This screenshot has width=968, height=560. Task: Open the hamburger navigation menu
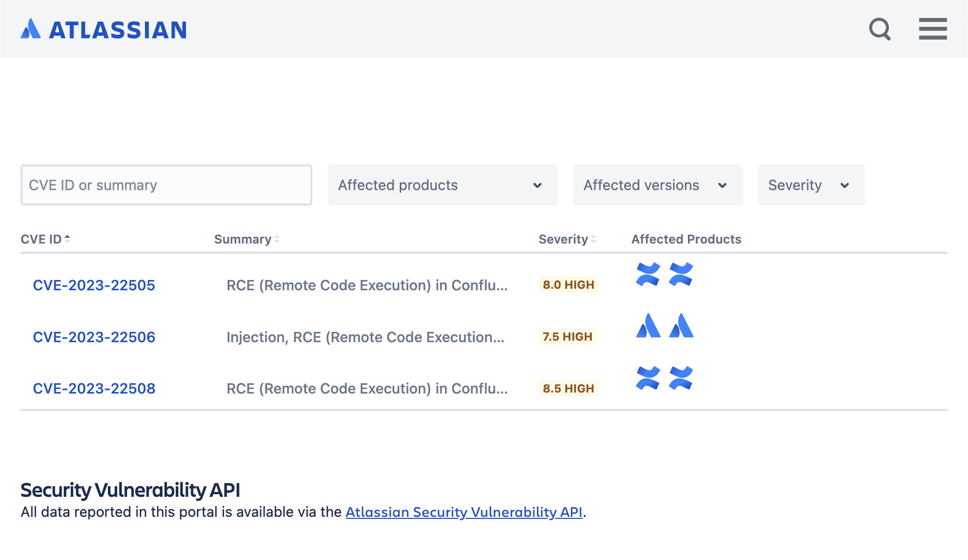[933, 29]
